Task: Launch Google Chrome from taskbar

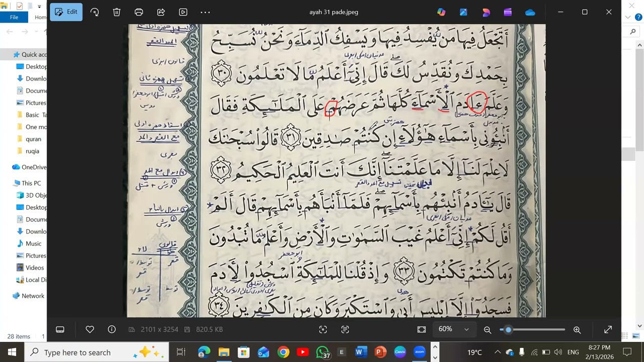Action: (x=283, y=352)
